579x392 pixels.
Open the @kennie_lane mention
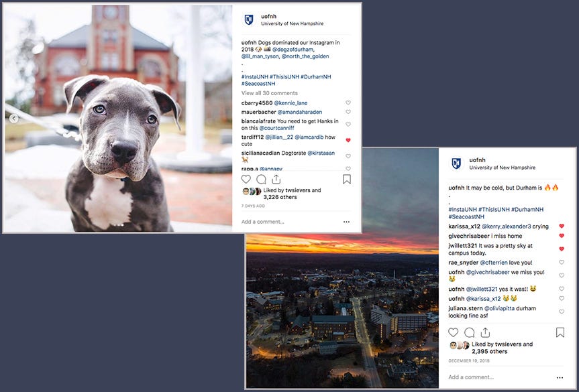(x=291, y=103)
